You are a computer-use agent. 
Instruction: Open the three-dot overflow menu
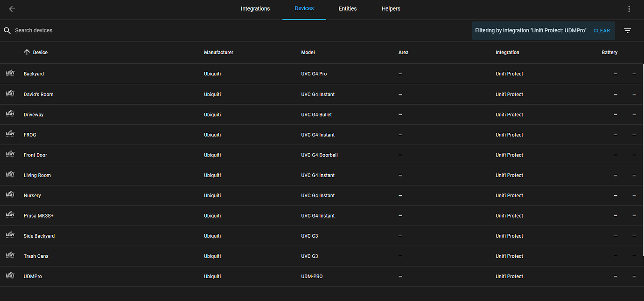coord(629,8)
